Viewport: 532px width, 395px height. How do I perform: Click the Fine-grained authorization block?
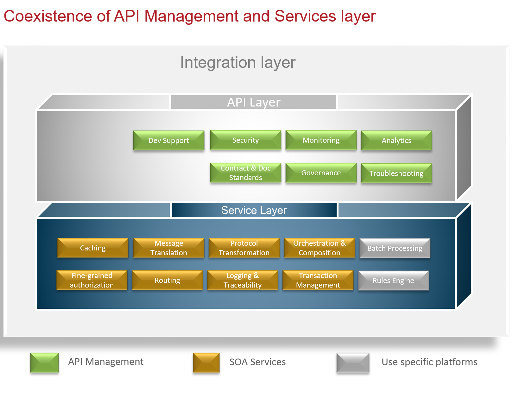click(92, 280)
